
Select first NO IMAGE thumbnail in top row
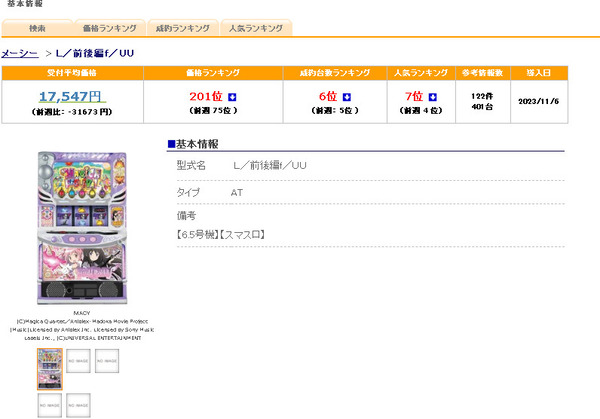(78, 361)
